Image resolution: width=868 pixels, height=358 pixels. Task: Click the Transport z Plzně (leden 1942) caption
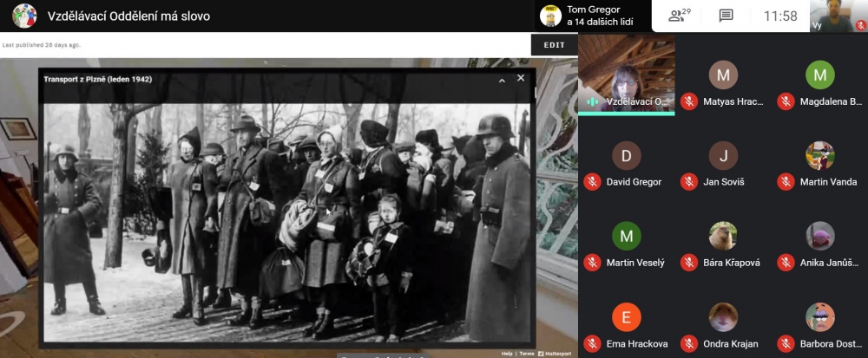point(98,79)
